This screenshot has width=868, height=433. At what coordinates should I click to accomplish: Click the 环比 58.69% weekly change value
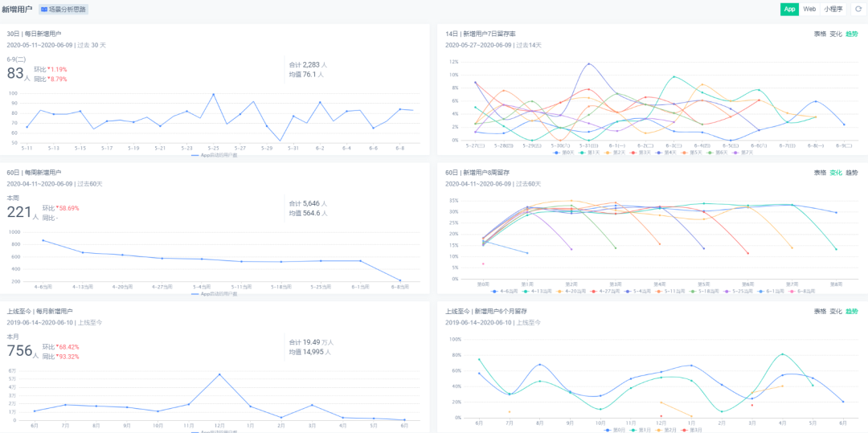(x=60, y=209)
